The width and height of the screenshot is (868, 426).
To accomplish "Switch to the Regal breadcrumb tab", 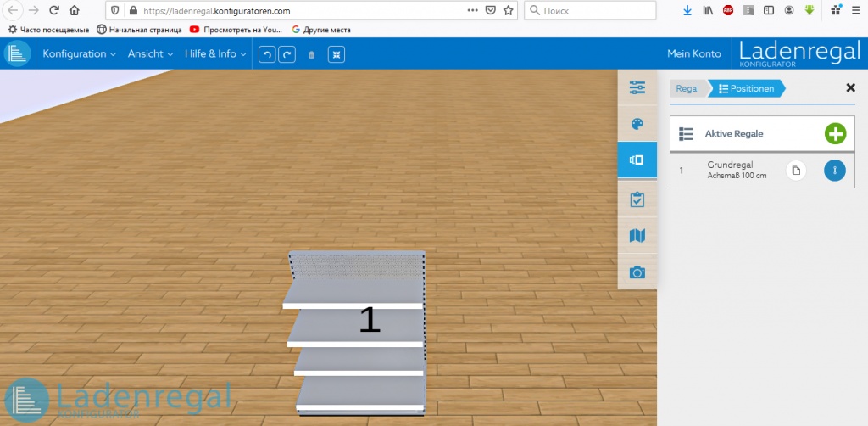I will [x=687, y=88].
